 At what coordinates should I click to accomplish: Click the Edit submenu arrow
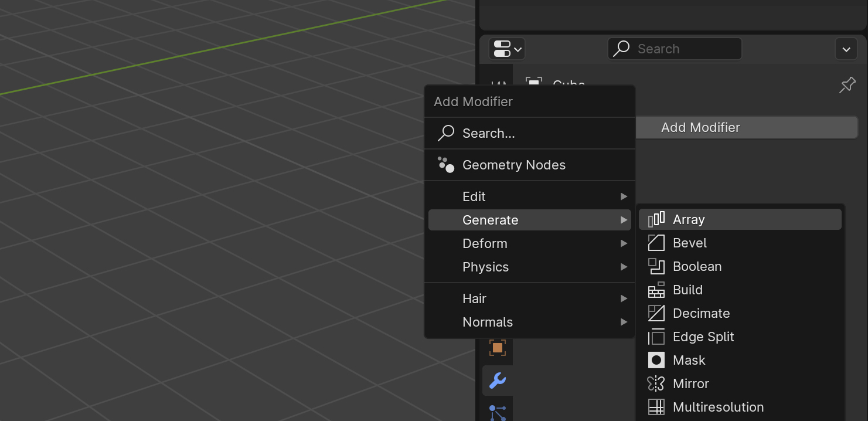point(624,196)
